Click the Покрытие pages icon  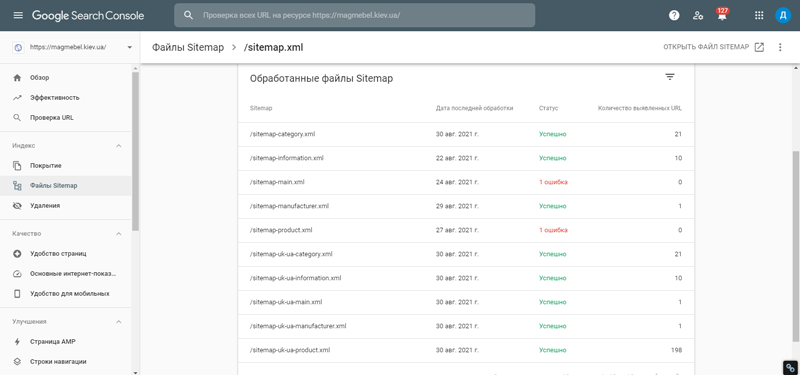point(17,166)
